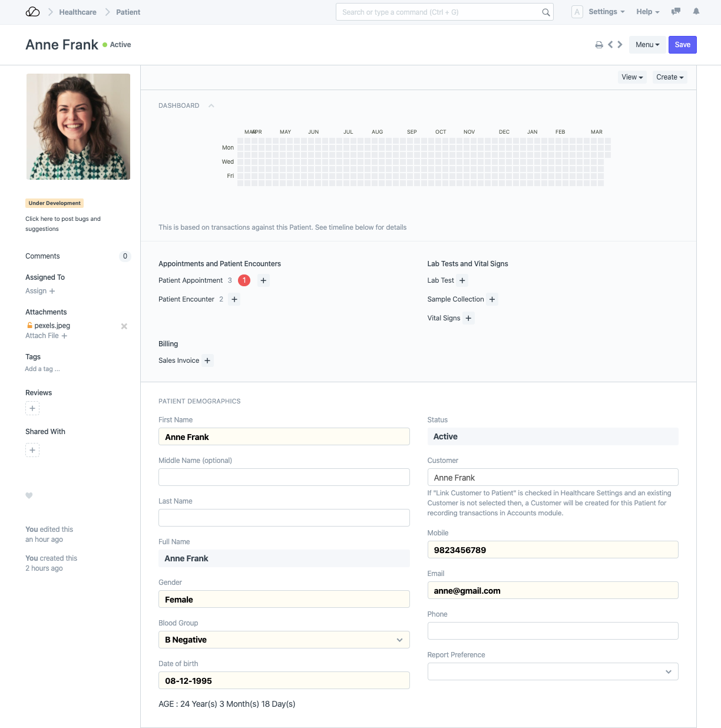The width and height of the screenshot is (721, 728).
Task: Collapse the Dashboard section
Action: [211, 105]
